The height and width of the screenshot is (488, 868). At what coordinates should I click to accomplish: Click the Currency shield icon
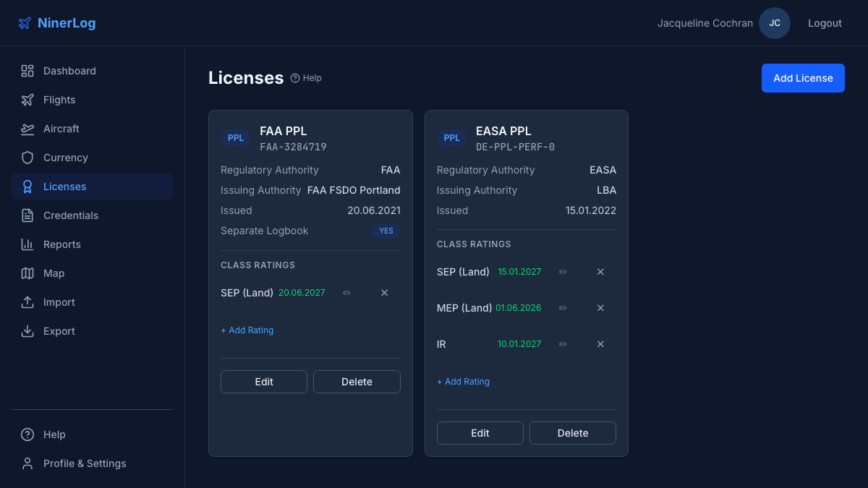(27, 158)
